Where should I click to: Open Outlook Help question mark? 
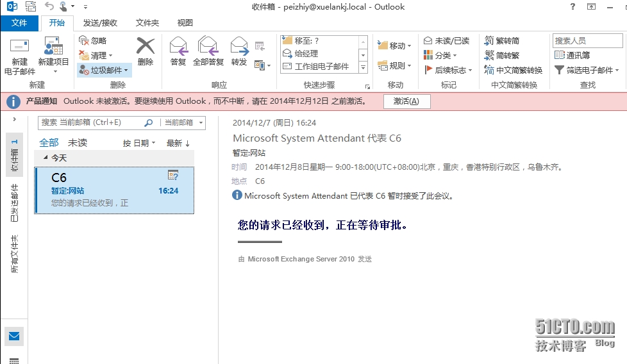click(x=573, y=6)
